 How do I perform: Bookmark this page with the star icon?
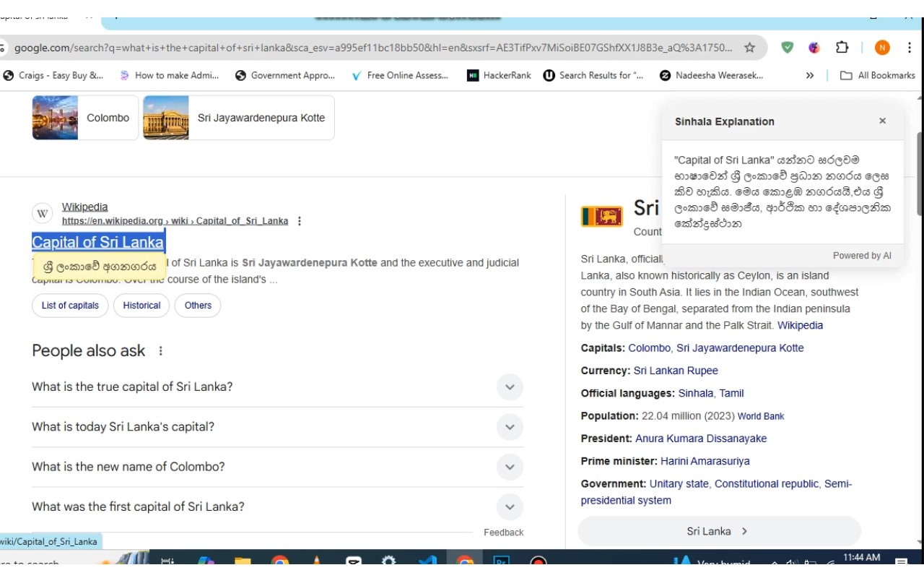click(749, 48)
